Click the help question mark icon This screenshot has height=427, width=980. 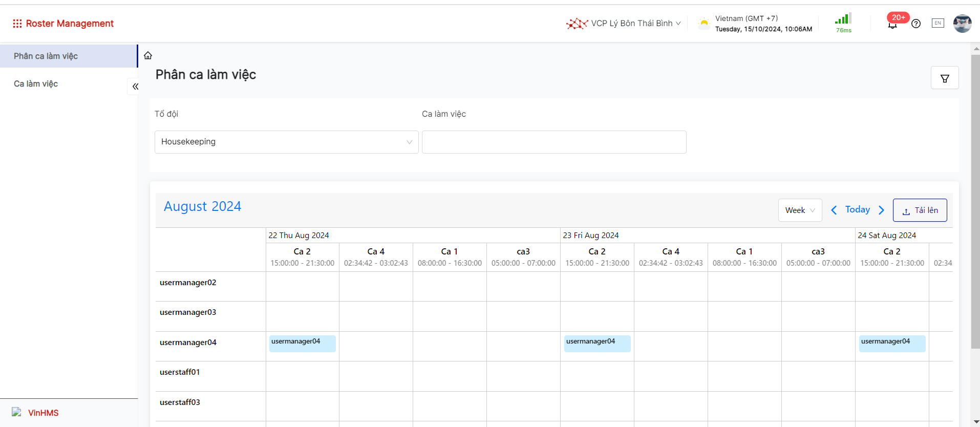click(916, 24)
